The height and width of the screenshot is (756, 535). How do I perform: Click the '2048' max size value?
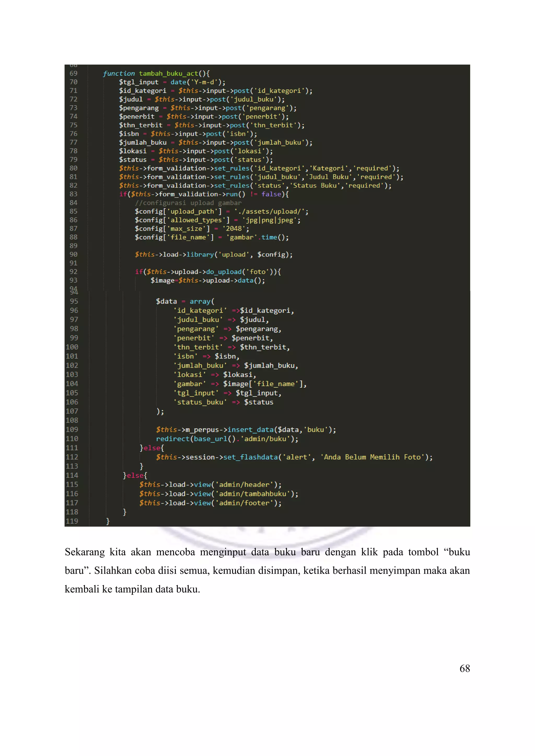click(234, 228)
